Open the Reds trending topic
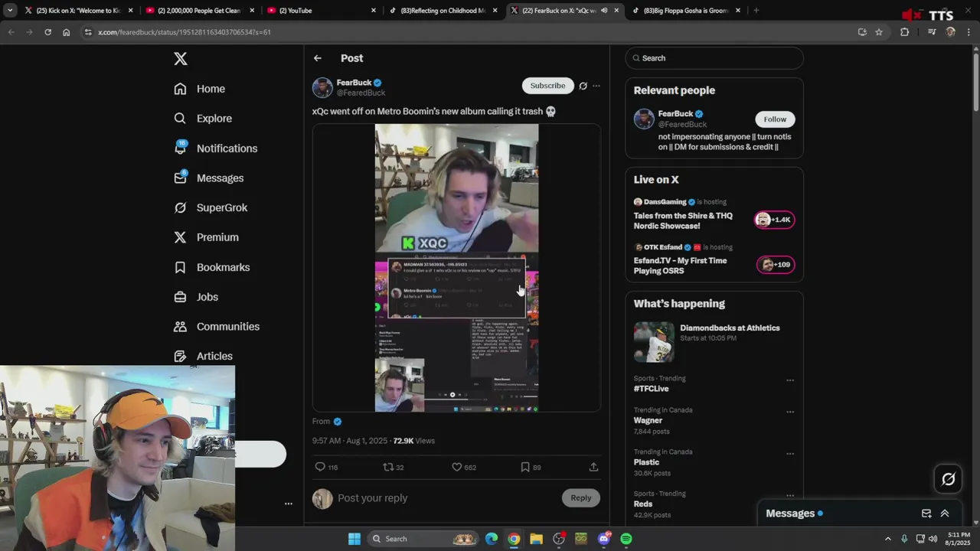 [643, 504]
